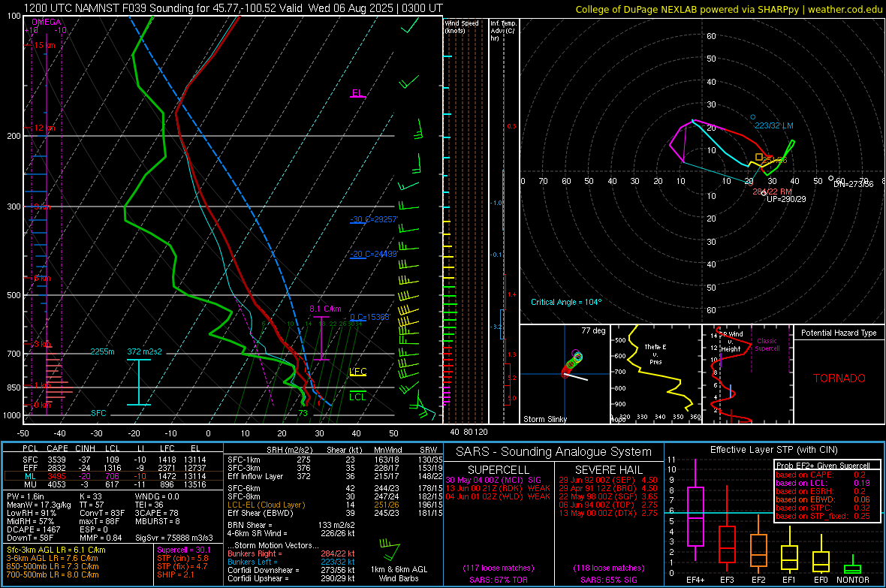Click the 'LCL-EL (Cloud Layer)' row
The height and width of the screenshot is (588, 886).
[x=335, y=505]
